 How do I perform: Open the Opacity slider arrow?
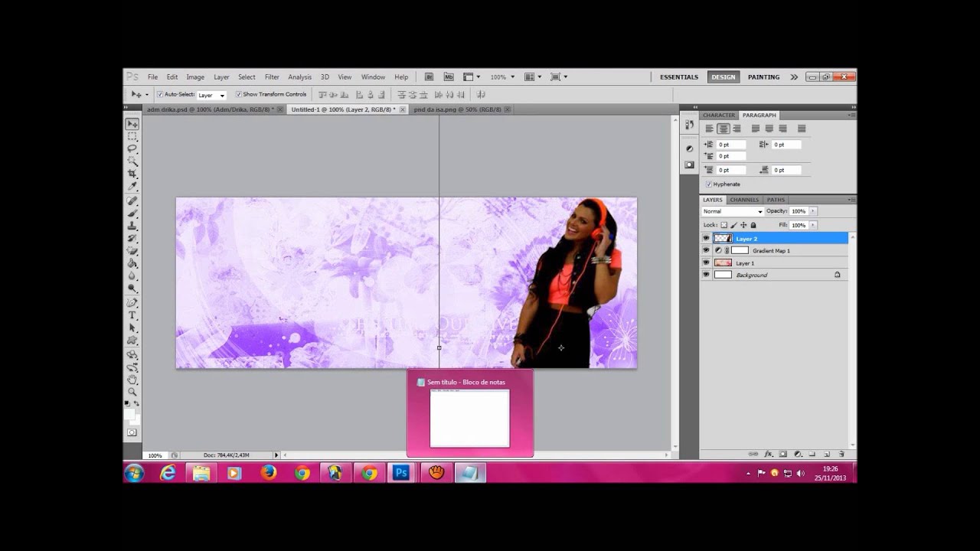point(812,211)
